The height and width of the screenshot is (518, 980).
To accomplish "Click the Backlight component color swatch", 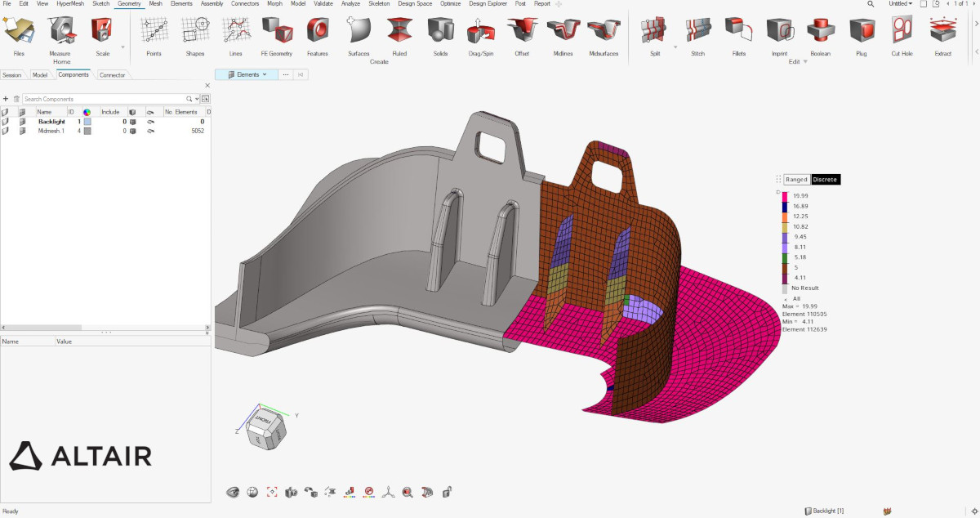I will pos(87,122).
